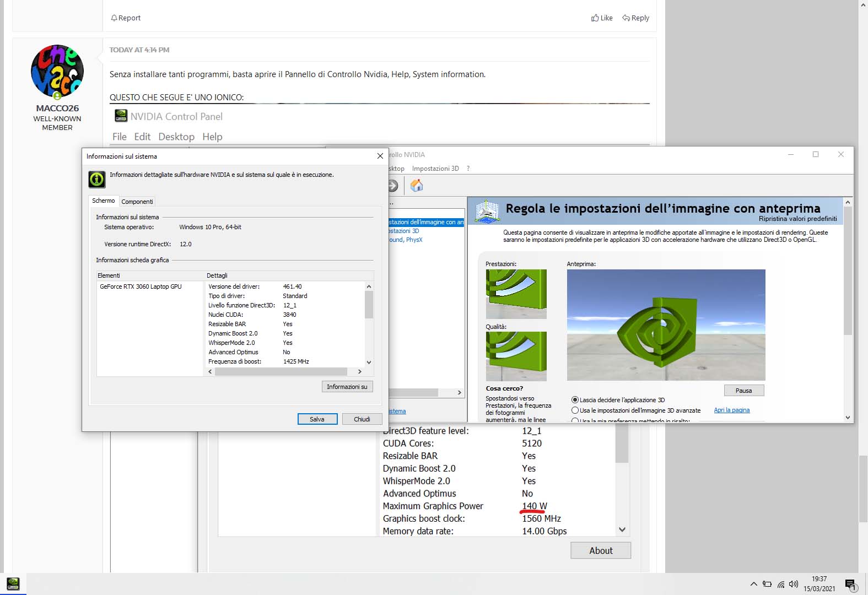This screenshot has width=868, height=595.
Task: Click the taskbar clock showing 19:37
Action: (819, 583)
